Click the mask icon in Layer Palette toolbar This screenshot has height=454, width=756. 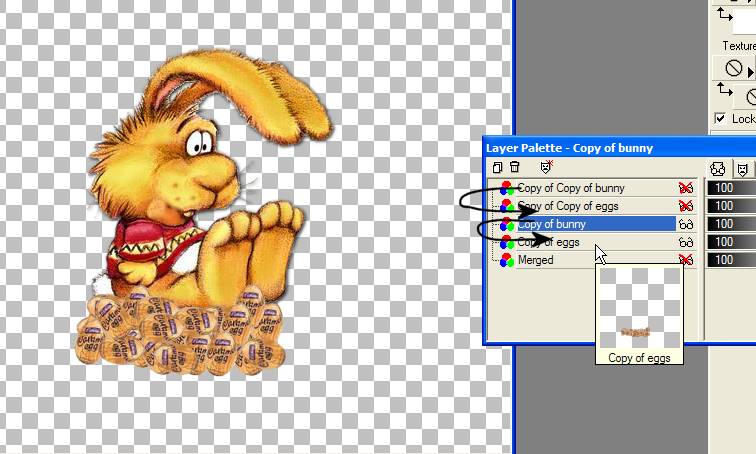546,167
